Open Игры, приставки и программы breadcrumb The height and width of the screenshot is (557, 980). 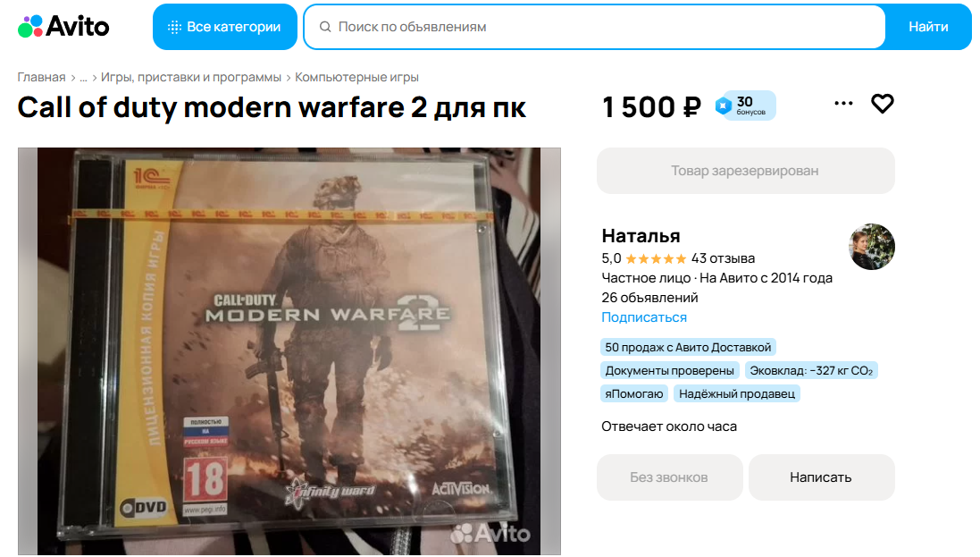point(190,77)
